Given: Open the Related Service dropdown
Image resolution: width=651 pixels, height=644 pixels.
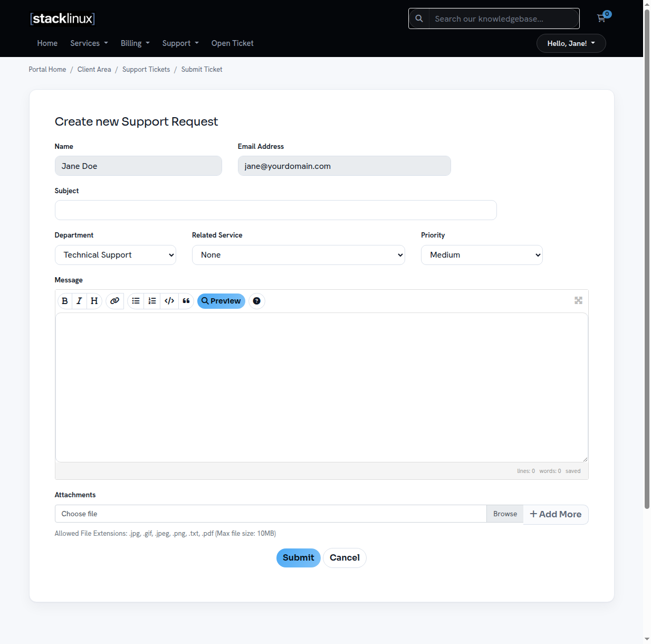Looking at the screenshot, I should point(298,255).
